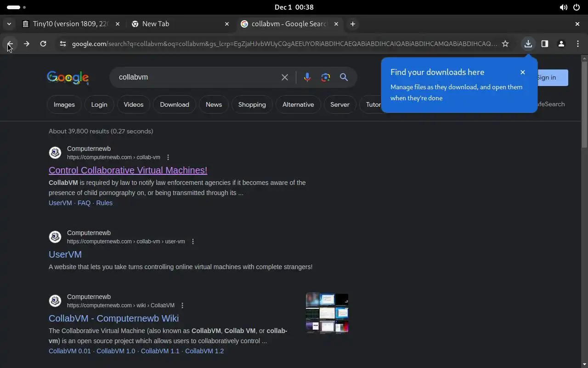Image resolution: width=588 pixels, height=368 pixels.
Task: Dismiss the Find your downloads popup
Action: 523,72
